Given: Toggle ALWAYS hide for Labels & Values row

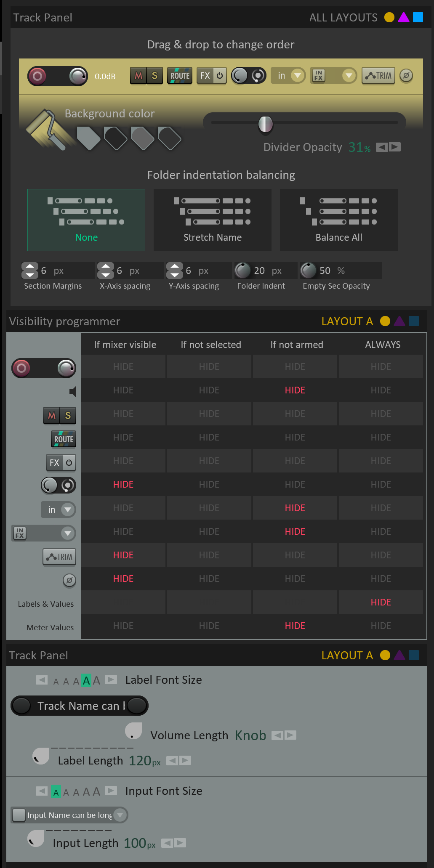Looking at the screenshot, I should click(x=381, y=603).
